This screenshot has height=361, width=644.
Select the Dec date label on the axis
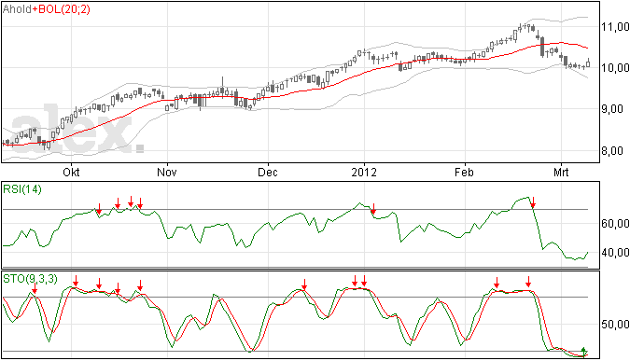[268, 173]
